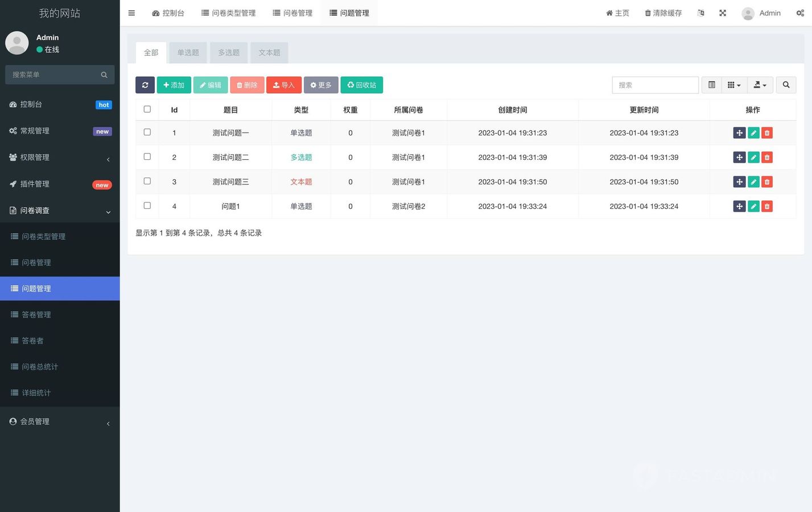Switch to the 单选题 filter tab
The width and height of the screenshot is (812, 512).
188,53
